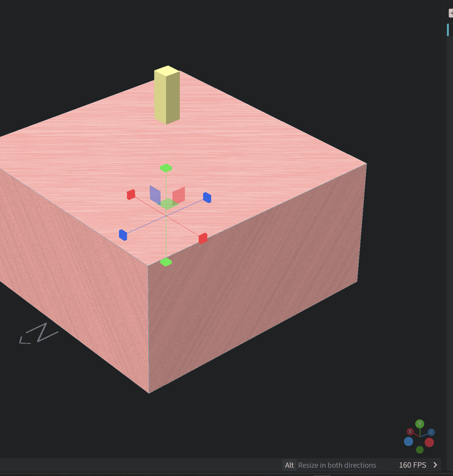Click the lower green axis handle on the gizmo
The width and height of the screenshot is (453, 476).
click(x=166, y=261)
